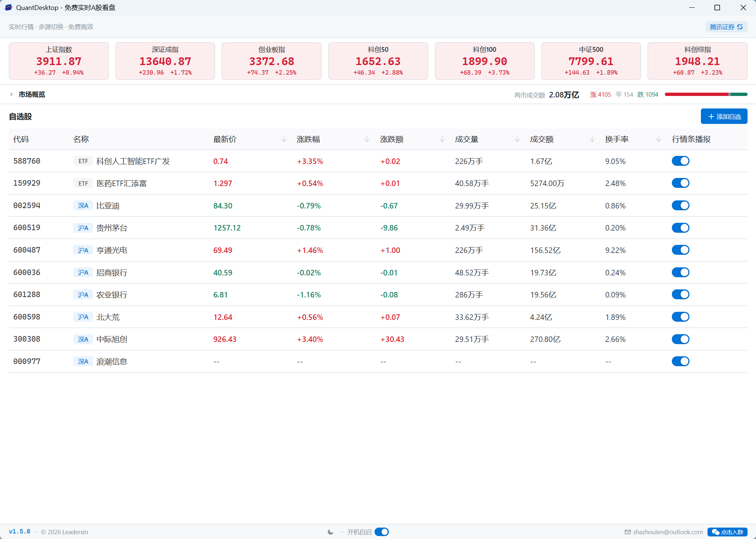756x539 pixels.
Task: Click 名称 column header
Action: tap(81, 139)
